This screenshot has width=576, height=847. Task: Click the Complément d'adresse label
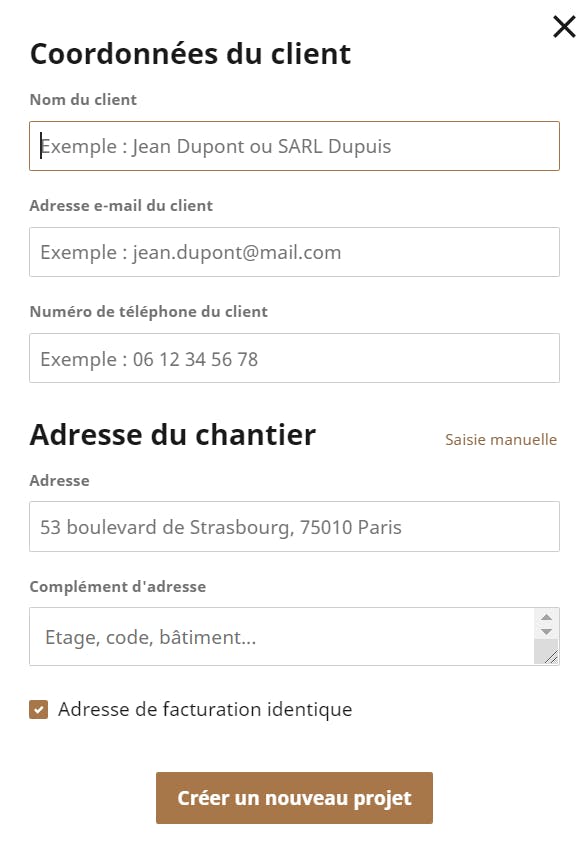tap(118, 586)
